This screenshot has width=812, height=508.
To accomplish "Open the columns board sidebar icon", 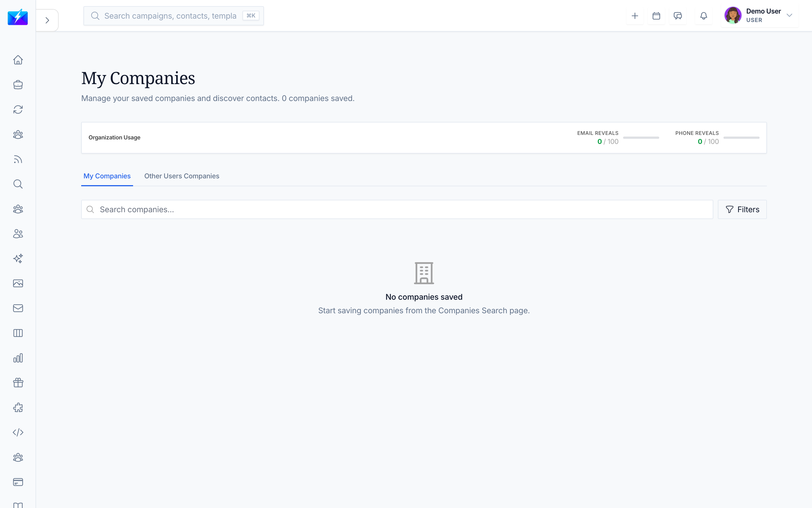I will [x=18, y=333].
